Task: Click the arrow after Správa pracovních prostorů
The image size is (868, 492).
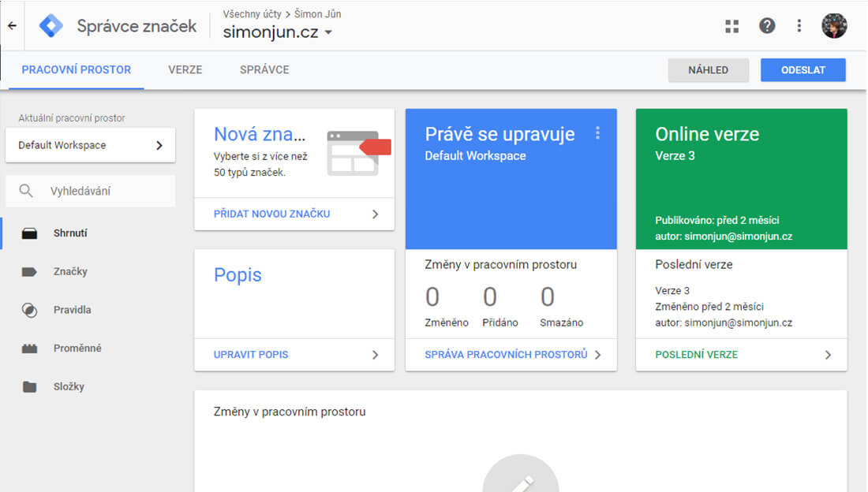Action: (x=598, y=355)
